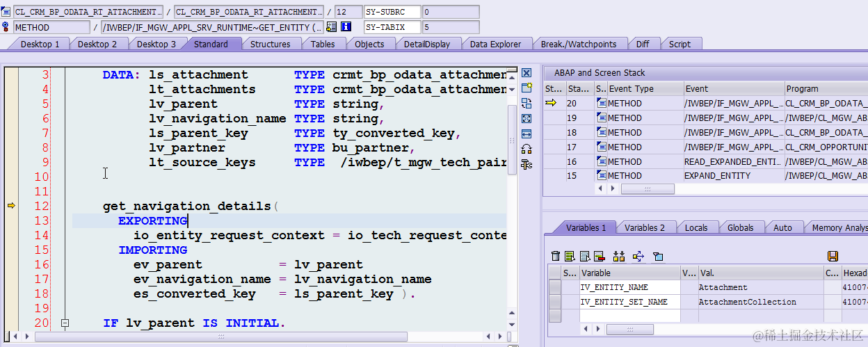Click the SY-SUBRC variable field

tap(393, 12)
